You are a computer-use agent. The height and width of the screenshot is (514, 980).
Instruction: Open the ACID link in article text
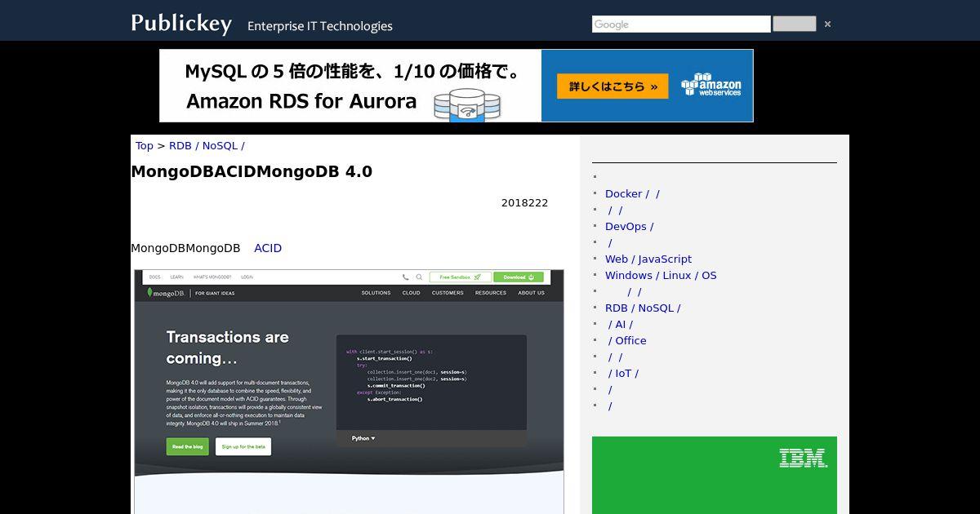[x=268, y=248]
